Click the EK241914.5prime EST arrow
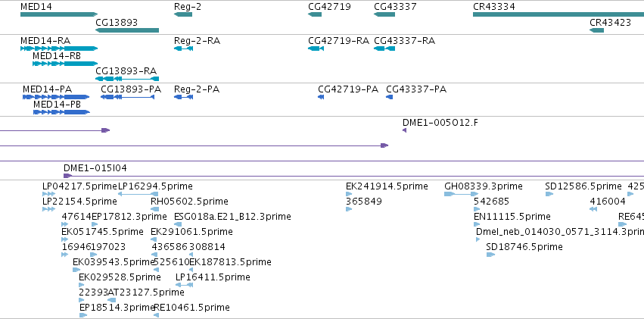Screen dimensions: 644x319 click(349, 194)
